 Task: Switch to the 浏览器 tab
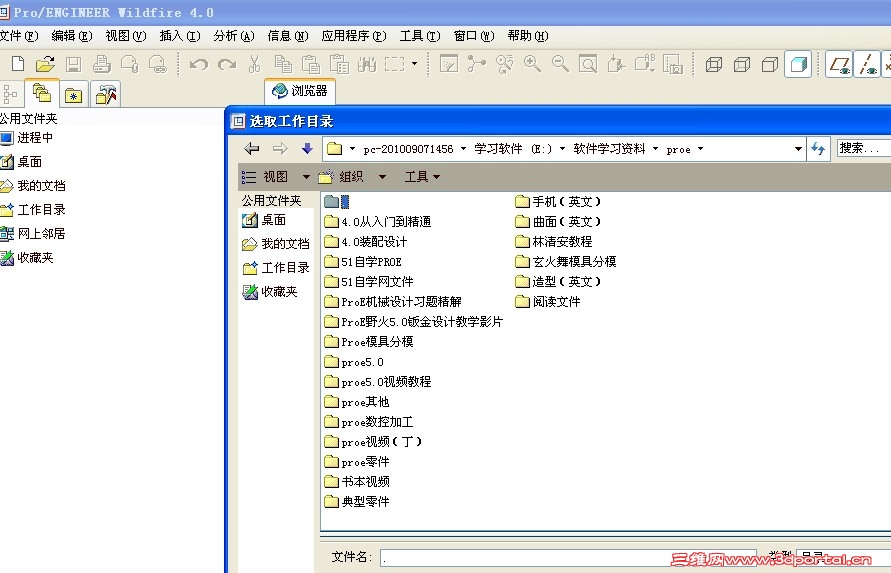(299, 91)
